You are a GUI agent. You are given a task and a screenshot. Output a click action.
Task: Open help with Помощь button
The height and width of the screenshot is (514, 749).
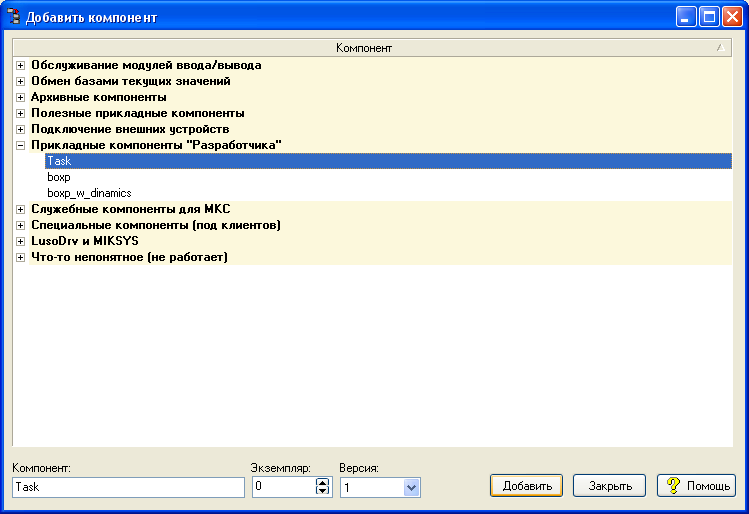(696, 486)
